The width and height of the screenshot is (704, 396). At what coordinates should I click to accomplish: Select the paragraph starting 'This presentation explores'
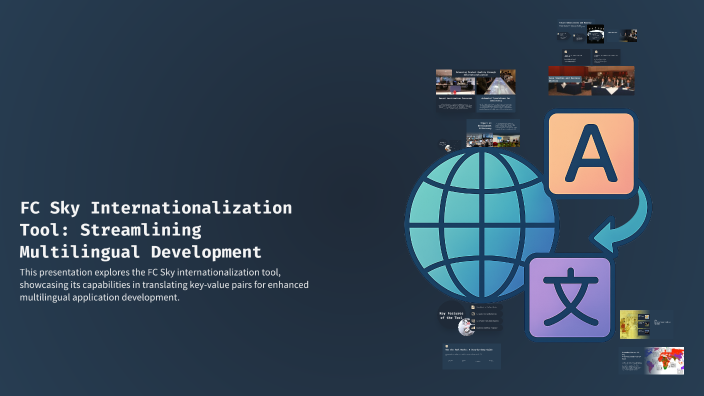pos(164,285)
